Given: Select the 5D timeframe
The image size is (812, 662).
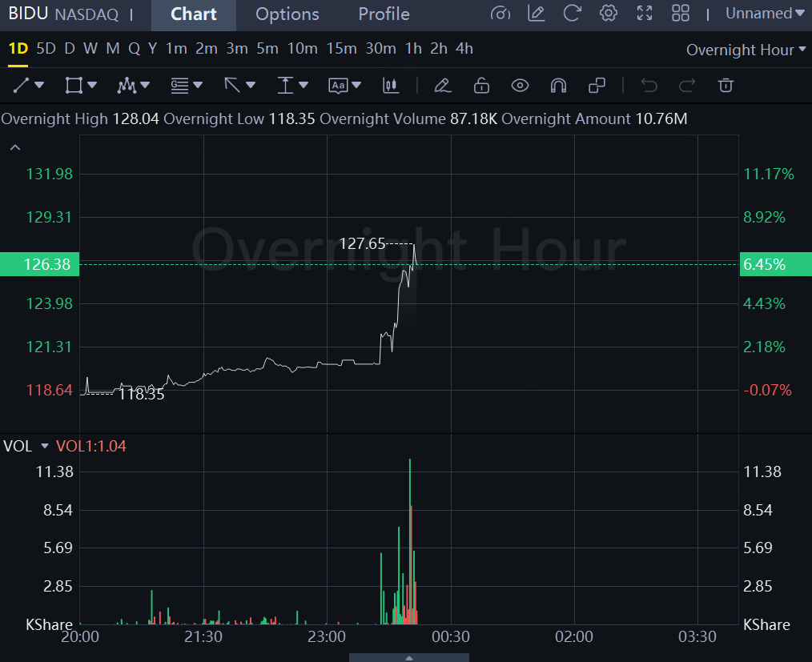Looking at the screenshot, I should coord(46,49).
